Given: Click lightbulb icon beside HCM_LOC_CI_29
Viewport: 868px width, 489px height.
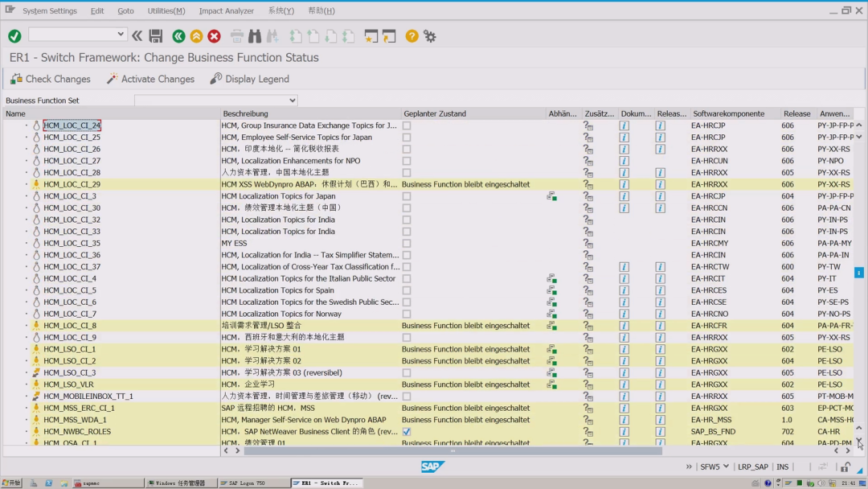Looking at the screenshot, I should (x=36, y=184).
